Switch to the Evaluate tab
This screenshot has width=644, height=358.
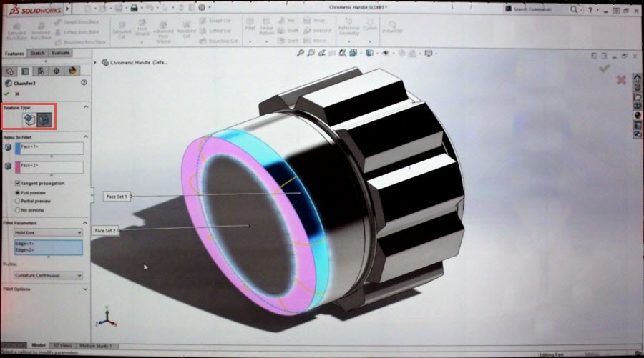click(x=60, y=52)
